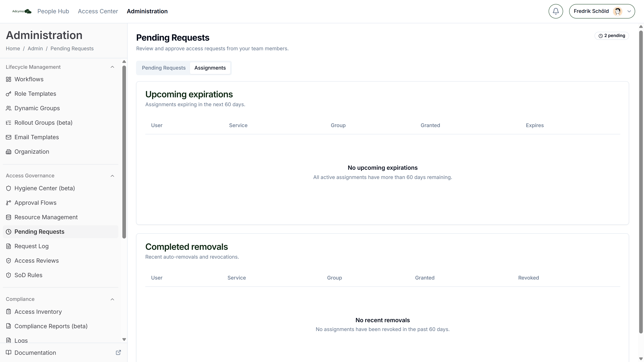Click the Organization building icon
The width and height of the screenshot is (644, 362).
[x=8, y=152]
